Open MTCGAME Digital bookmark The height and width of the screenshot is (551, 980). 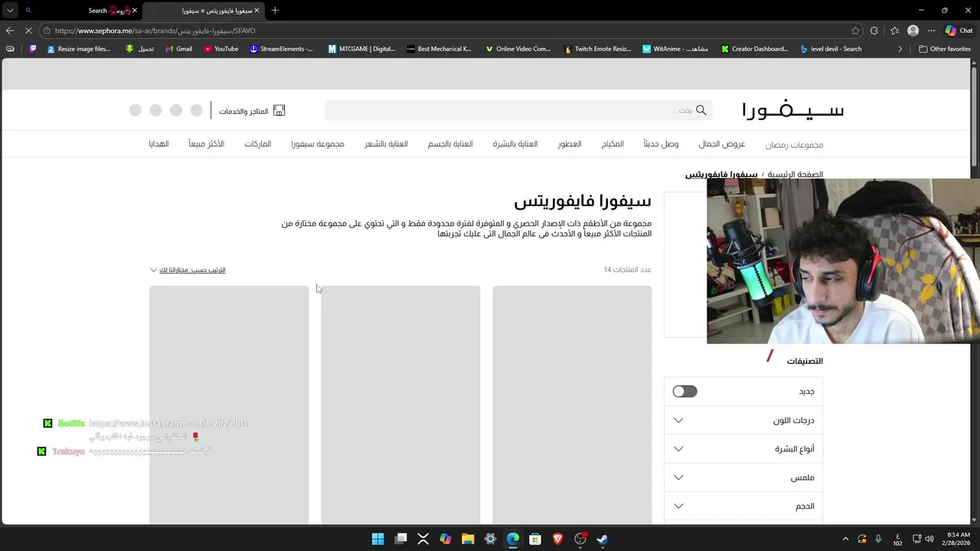pyautogui.click(x=362, y=49)
